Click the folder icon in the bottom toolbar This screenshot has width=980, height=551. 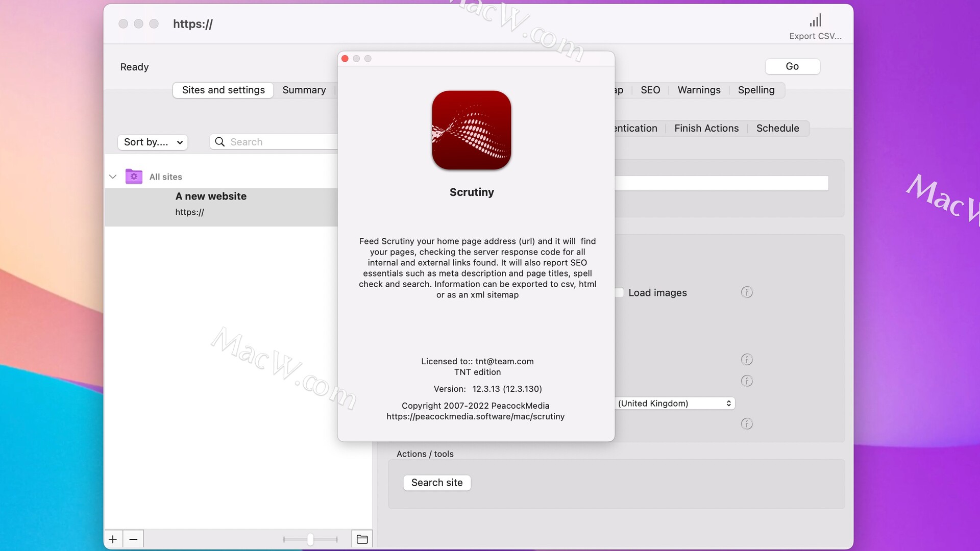click(x=362, y=538)
